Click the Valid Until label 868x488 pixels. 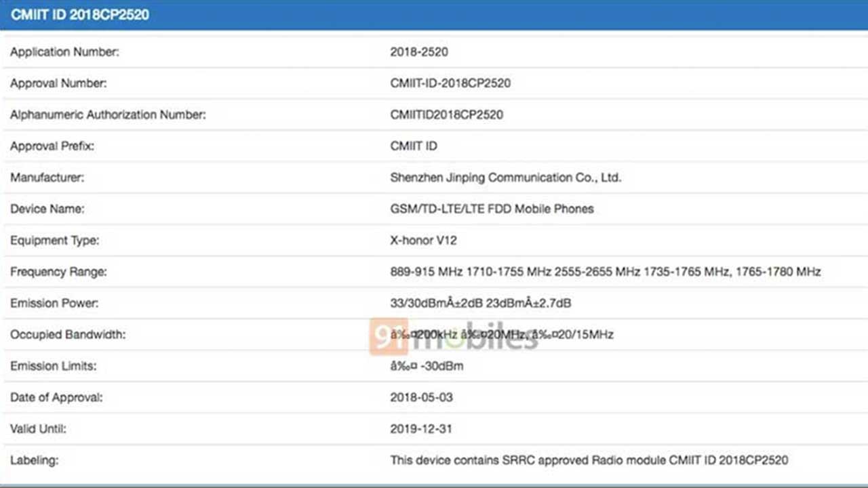pyautogui.click(x=38, y=429)
